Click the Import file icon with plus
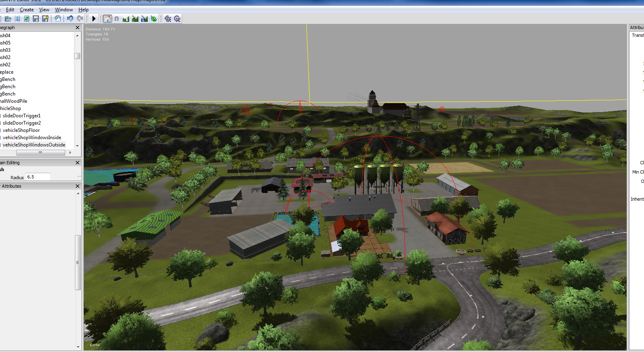644x352 pixels. [57, 19]
